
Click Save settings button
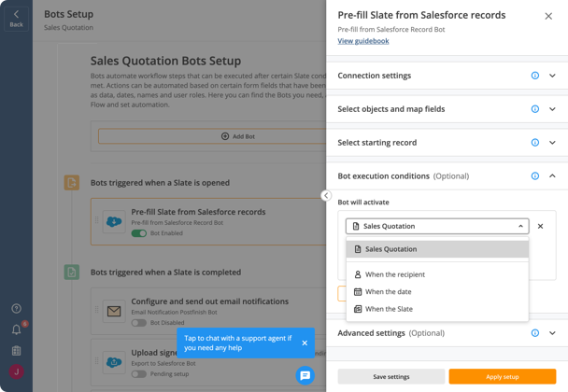pyautogui.click(x=391, y=376)
